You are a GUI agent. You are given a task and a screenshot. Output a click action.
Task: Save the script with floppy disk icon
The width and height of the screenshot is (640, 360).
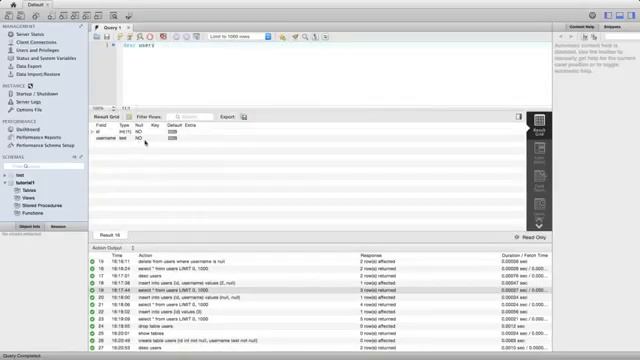click(107, 37)
